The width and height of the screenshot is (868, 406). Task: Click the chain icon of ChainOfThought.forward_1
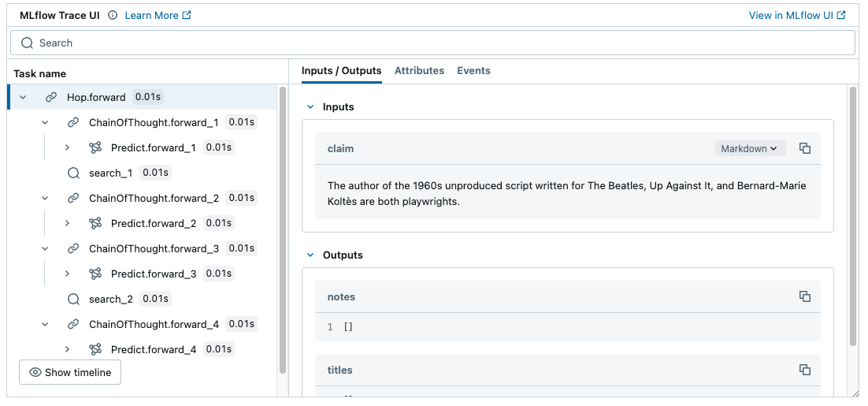point(73,122)
